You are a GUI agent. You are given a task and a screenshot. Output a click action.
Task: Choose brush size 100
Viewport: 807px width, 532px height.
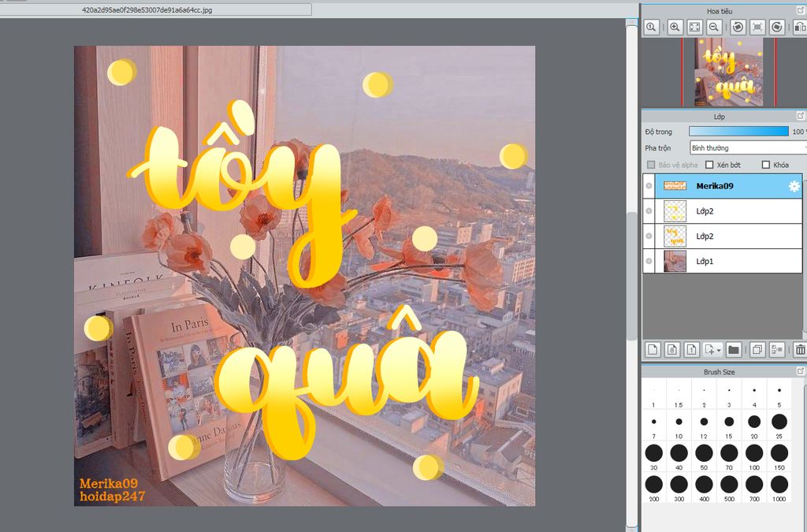coord(754,457)
